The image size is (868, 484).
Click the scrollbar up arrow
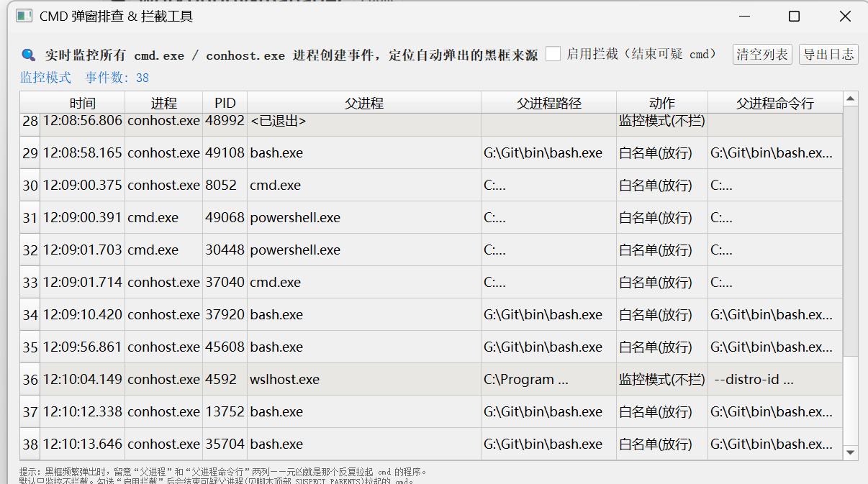(851, 99)
